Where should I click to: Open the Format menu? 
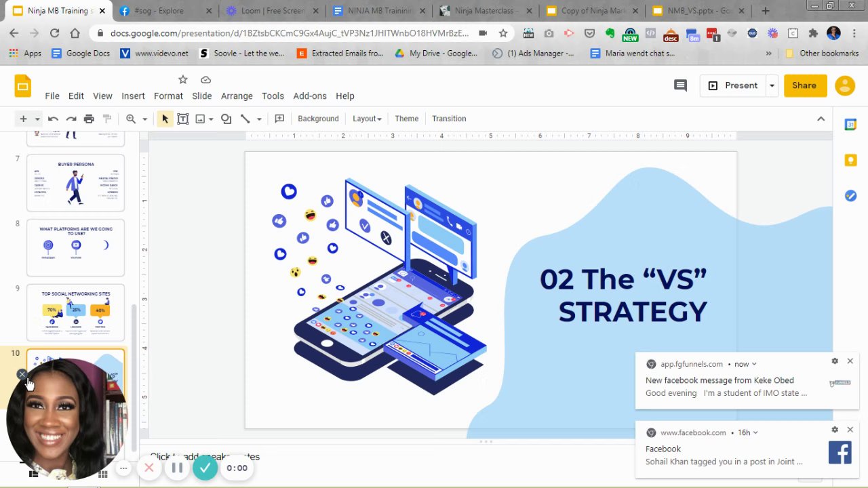(x=168, y=96)
